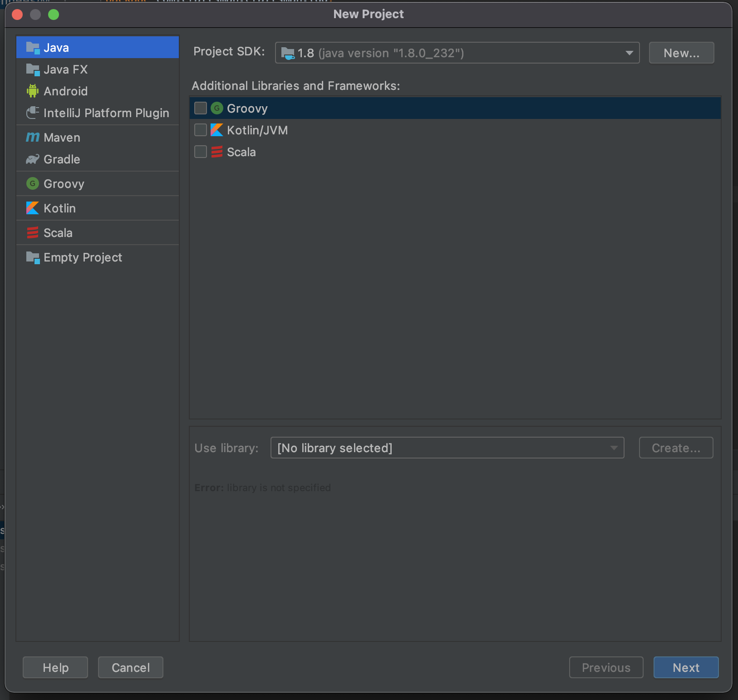Select the Android label in sidebar
The height and width of the screenshot is (700, 738).
(66, 91)
